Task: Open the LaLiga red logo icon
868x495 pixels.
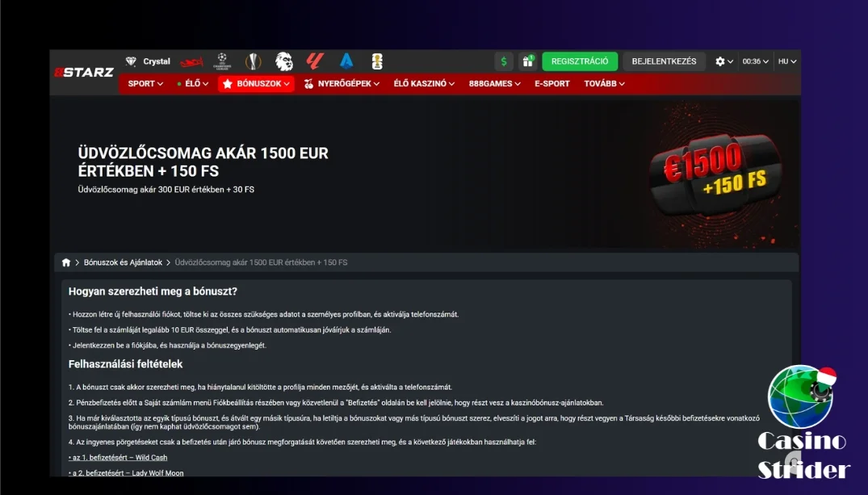Action: coord(315,61)
